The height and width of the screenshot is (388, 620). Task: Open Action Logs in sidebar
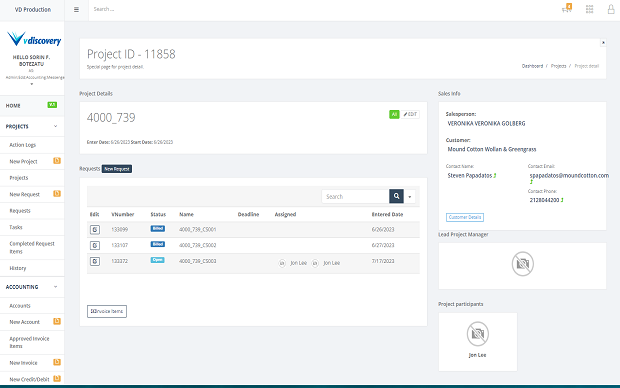point(23,145)
